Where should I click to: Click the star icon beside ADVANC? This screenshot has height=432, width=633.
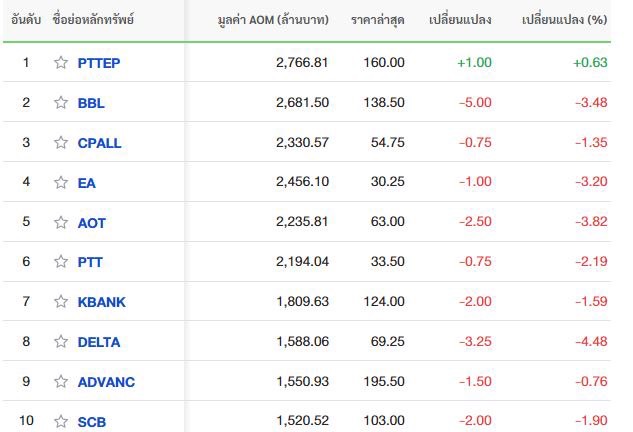point(61,382)
